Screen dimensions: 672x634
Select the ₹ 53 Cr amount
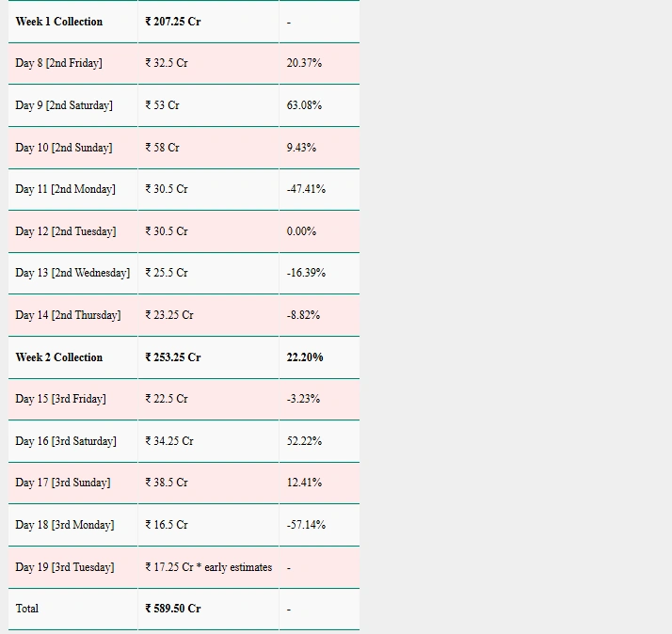click(162, 105)
